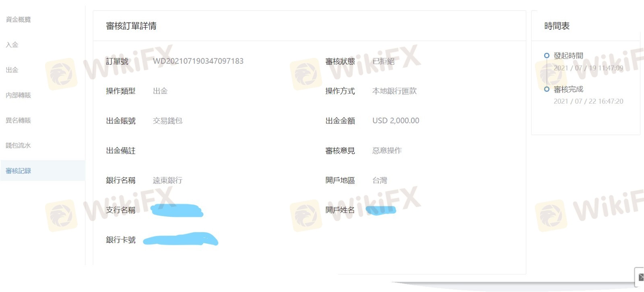Open 資金概覽 in the sidebar

[x=18, y=19]
